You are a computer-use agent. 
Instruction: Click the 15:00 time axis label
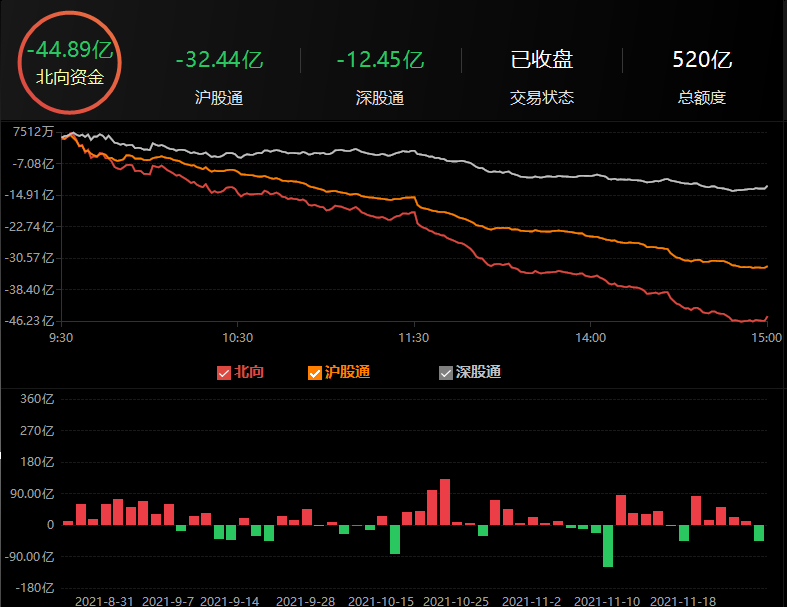766,338
